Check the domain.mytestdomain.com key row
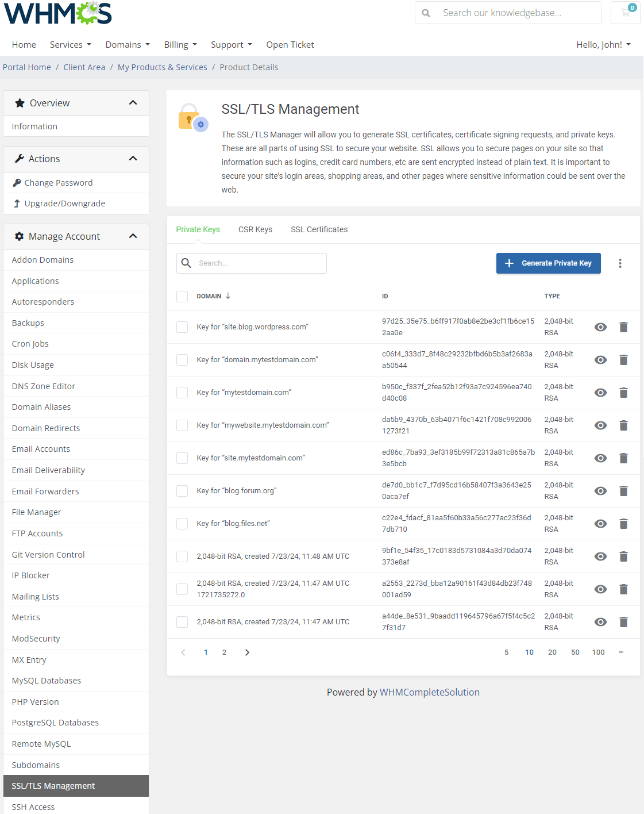644x814 pixels. click(182, 360)
